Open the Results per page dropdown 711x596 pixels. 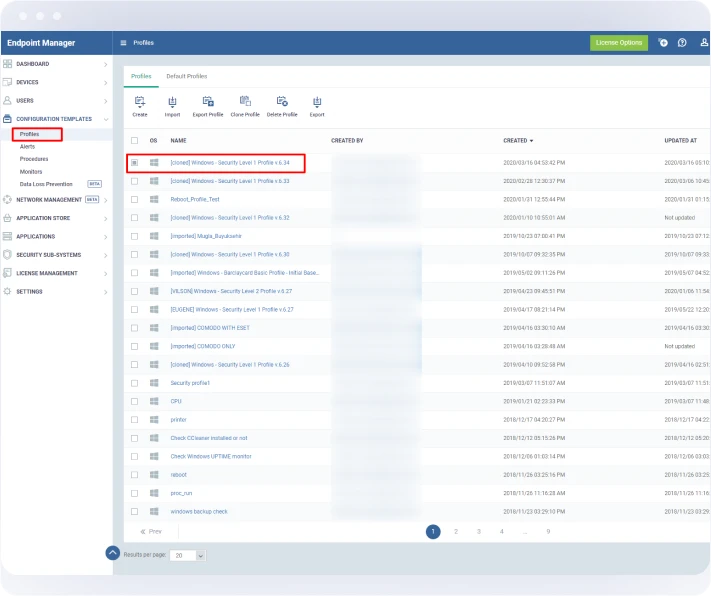[x=188, y=555]
